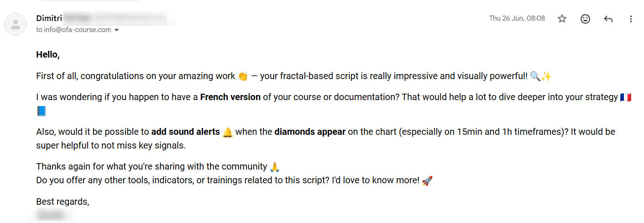Screen dimensions: 644x223
Task: Click the sender's profile avatar
Action: pos(16,24)
